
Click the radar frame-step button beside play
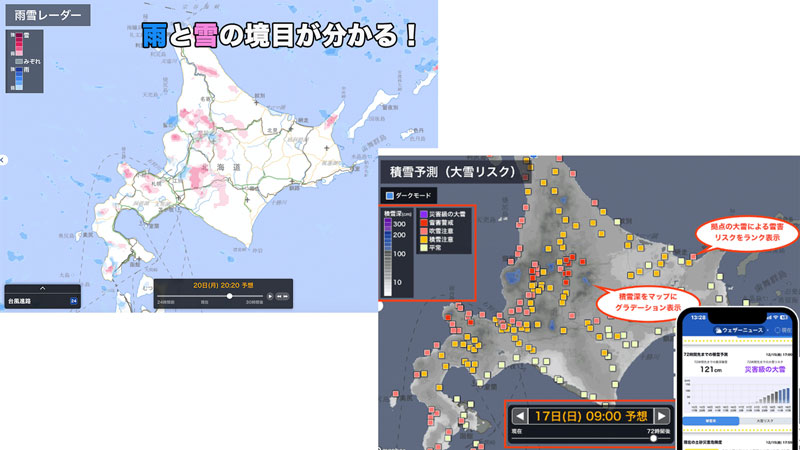point(283,297)
